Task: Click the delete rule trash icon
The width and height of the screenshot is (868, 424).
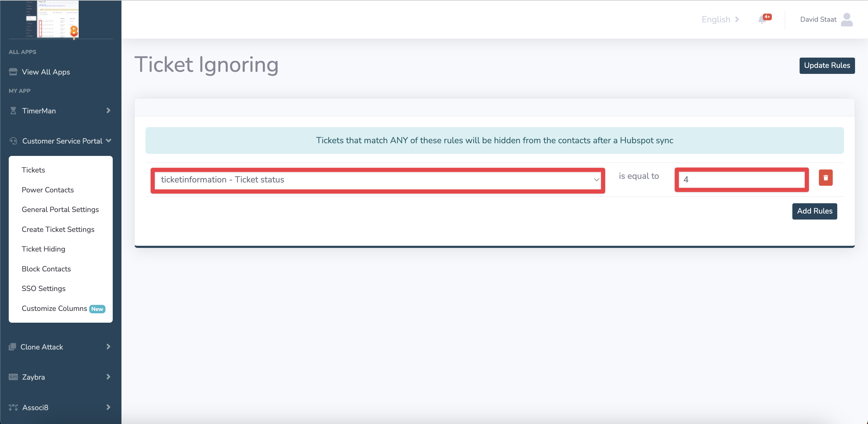Action: pyautogui.click(x=826, y=178)
